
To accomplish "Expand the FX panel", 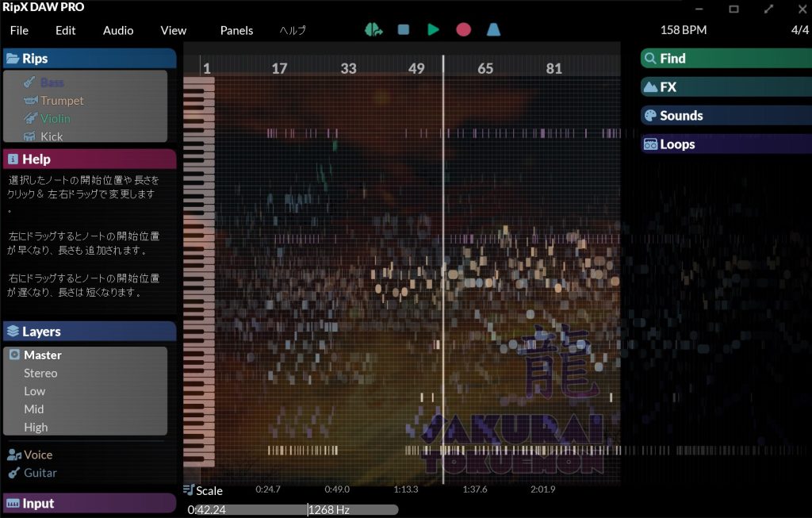I will pyautogui.click(x=668, y=87).
